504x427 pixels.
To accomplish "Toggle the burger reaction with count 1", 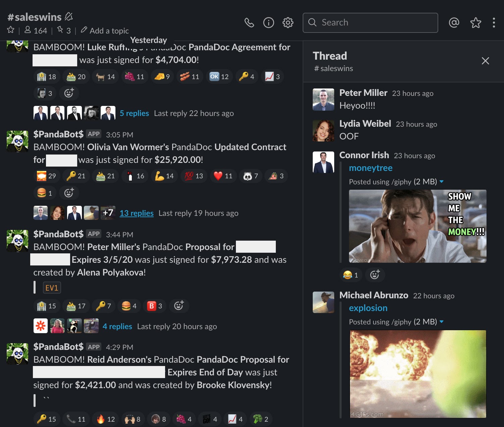I will (x=44, y=193).
